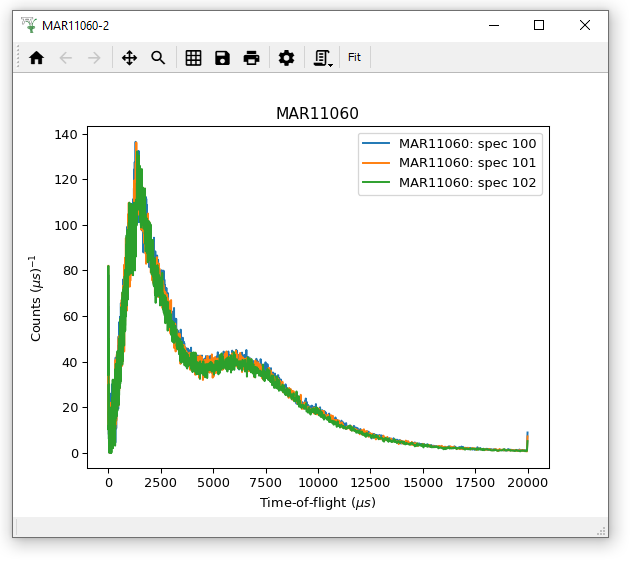Click the Home reset view icon
Viewport: 634px width, 563px height.
37,58
